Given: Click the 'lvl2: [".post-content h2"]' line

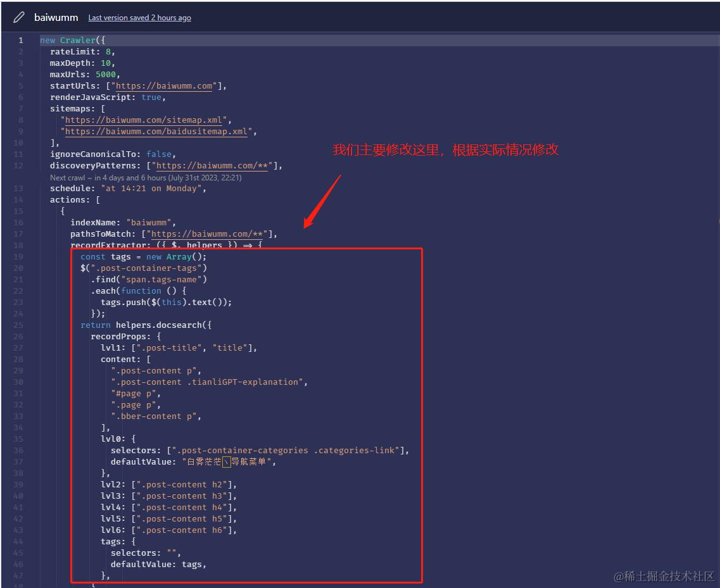Looking at the screenshot, I should [168, 485].
